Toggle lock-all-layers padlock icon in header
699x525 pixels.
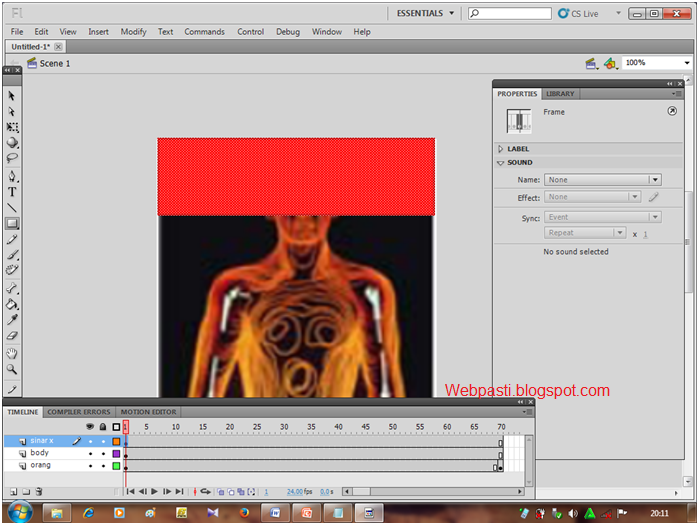pos(103,427)
